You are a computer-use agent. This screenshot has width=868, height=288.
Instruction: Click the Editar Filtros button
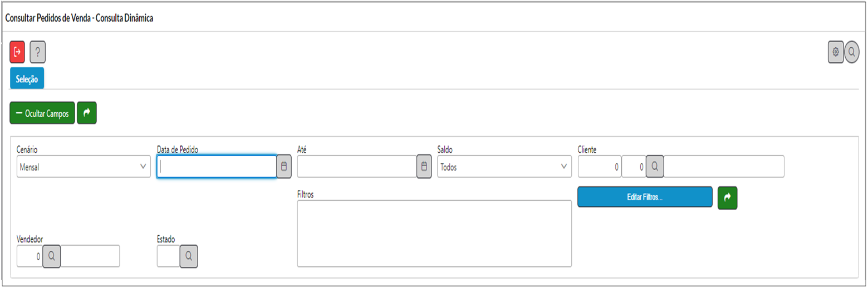point(645,197)
